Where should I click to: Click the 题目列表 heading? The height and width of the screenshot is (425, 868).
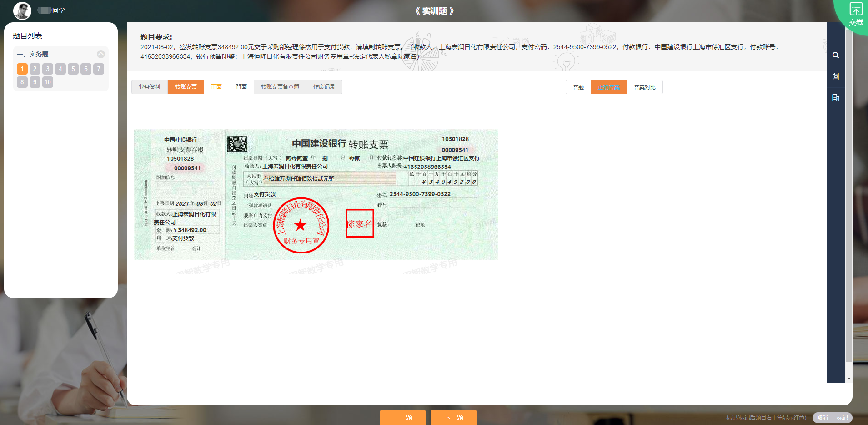(x=27, y=36)
